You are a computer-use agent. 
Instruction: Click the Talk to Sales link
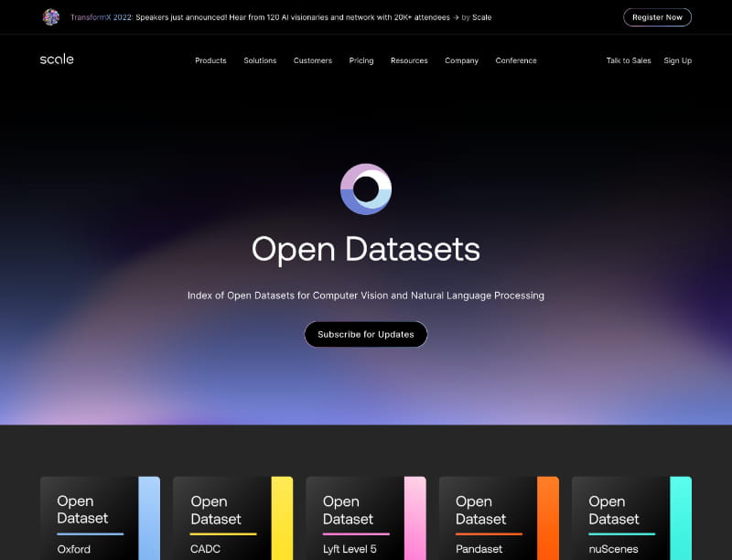[x=629, y=60]
